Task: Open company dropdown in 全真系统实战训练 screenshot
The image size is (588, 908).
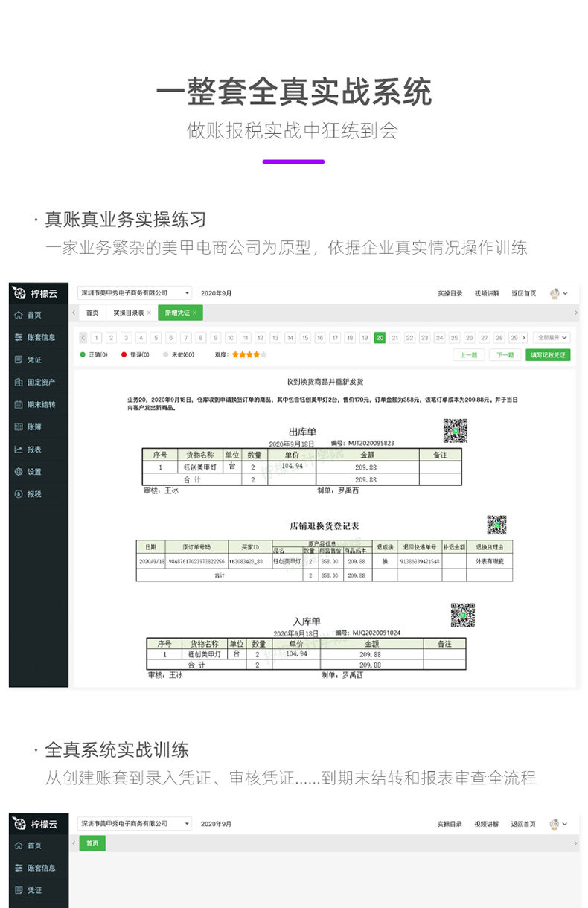Action: coord(135,824)
